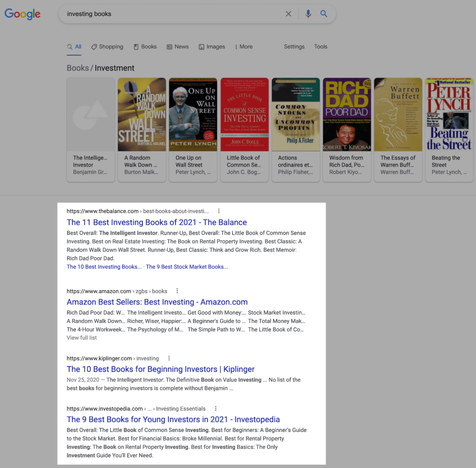Switch to the Books tab
This screenshot has height=468, width=476.
click(145, 47)
